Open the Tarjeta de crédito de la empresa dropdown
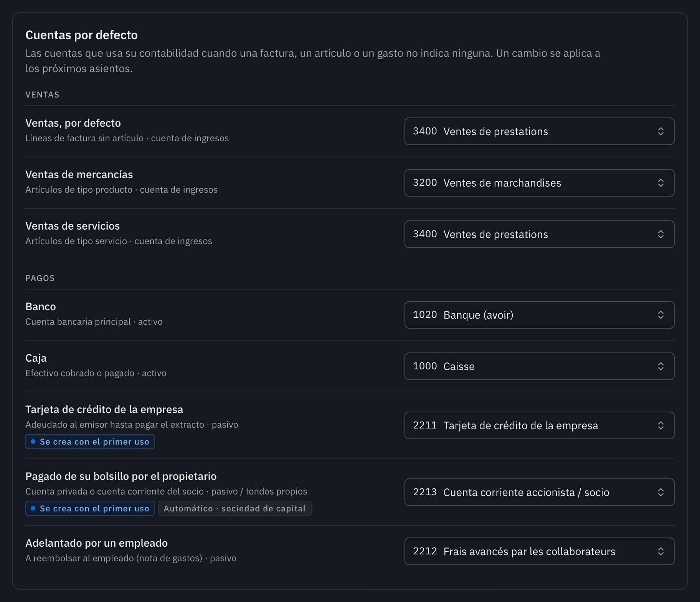This screenshot has width=700, height=602. pos(539,425)
